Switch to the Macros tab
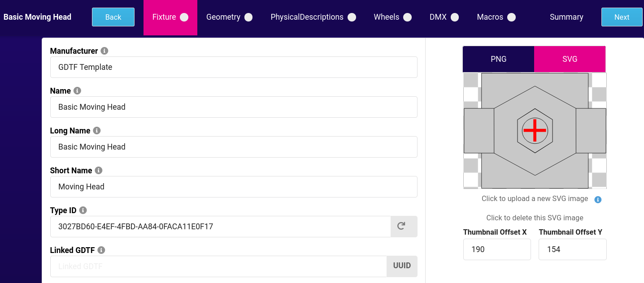Screen dimensions: 644x283 [x=496, y=17]
